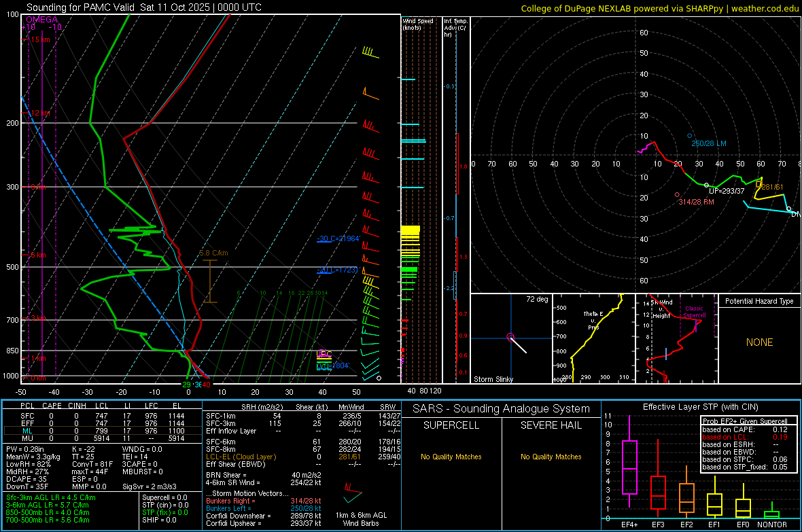802x532 pixels.
Task: Click the 'Supercell = 0.0' composite value
Action: 164,497
